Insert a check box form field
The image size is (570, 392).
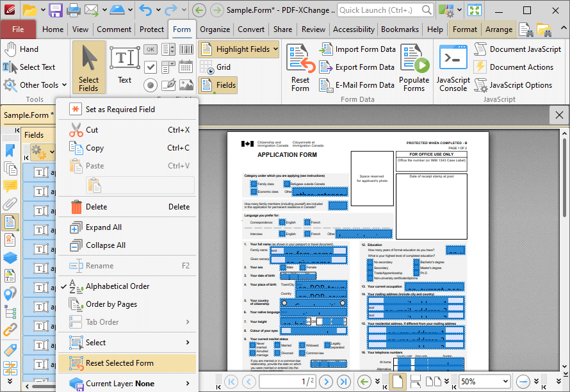[150, 67]
